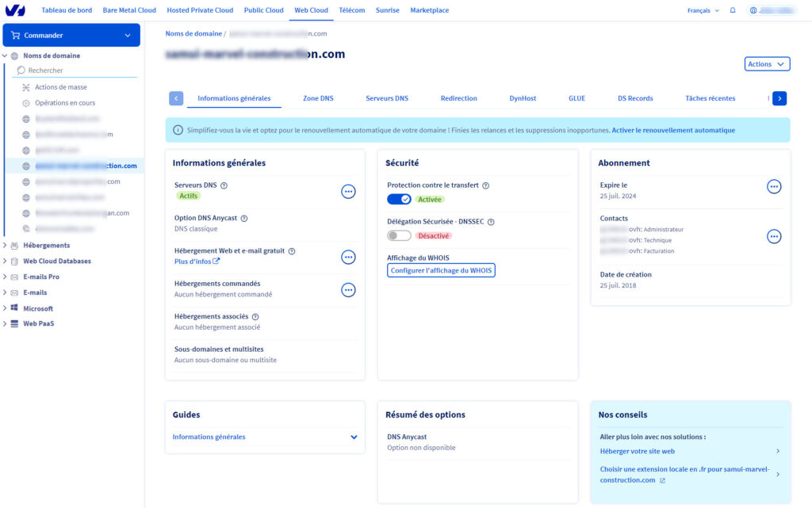Open Sunrise menu item
Viewport: 812px width, 508px height.
click(x=387, y=10)
